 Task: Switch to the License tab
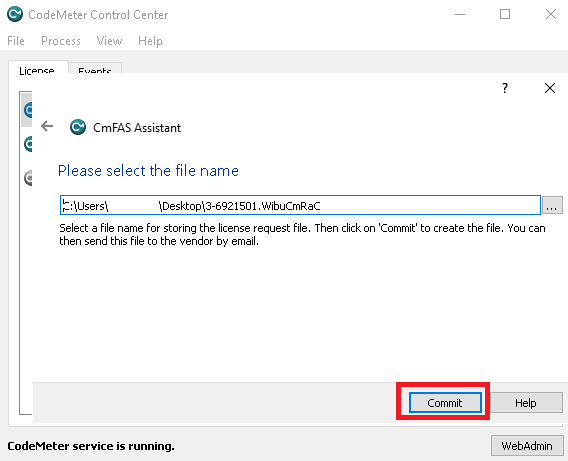click(x=38, y=68)
